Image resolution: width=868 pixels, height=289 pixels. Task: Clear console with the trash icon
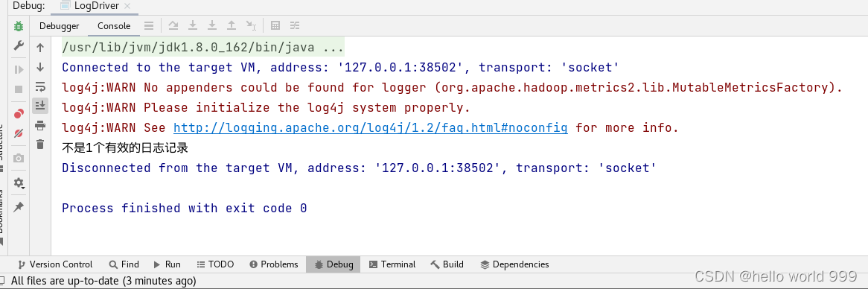click(40, 144)
